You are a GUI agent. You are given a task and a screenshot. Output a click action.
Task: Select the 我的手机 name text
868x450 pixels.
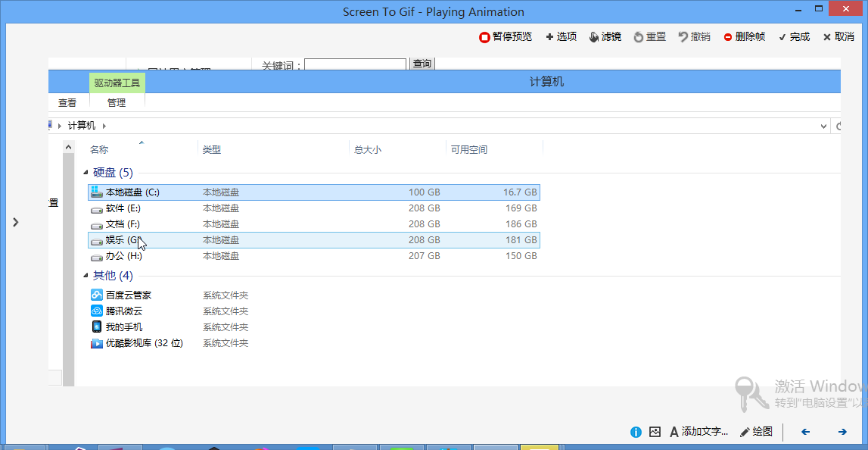(x=124, y=327)
